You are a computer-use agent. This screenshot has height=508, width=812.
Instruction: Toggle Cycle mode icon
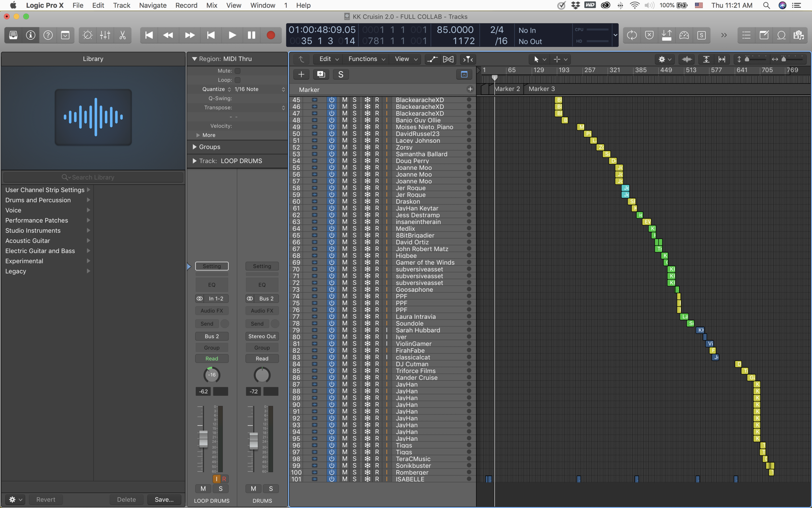[x=632, y=35]
